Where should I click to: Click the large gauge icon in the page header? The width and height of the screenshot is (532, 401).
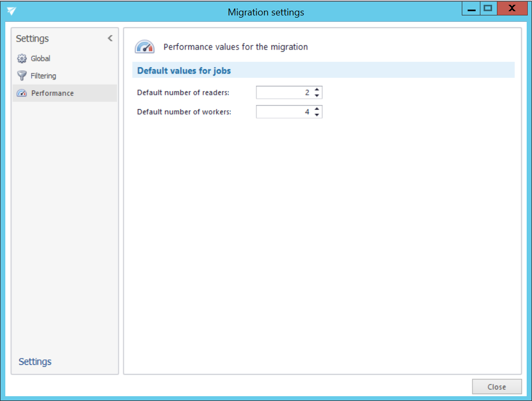(x=144, y=47)
